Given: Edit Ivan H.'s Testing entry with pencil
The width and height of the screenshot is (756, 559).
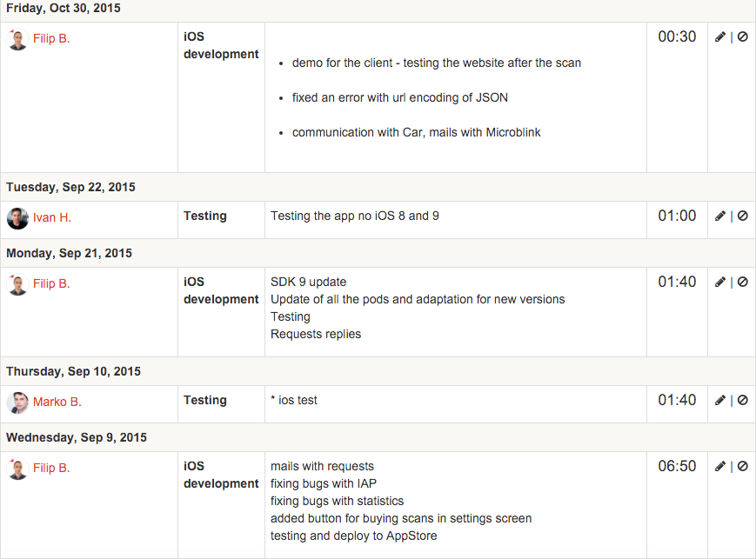Looking at the screenshot, I should click(720, 216).
